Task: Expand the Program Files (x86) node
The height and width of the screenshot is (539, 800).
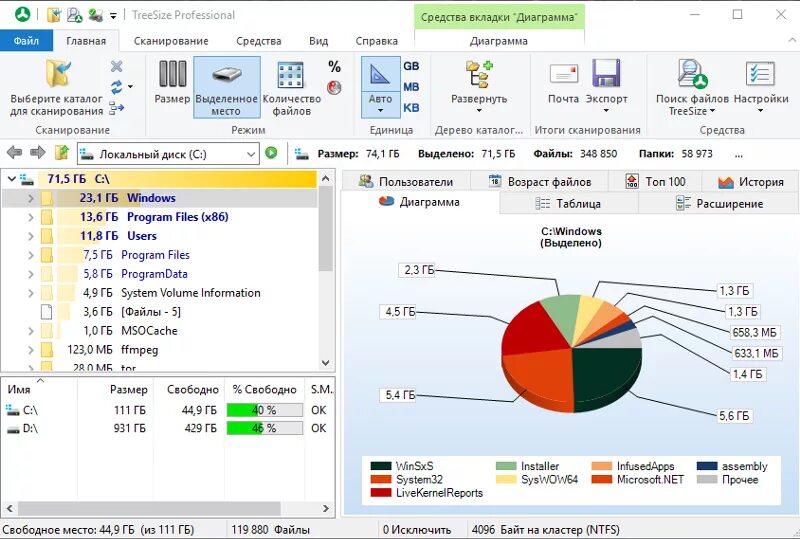Action: tap(31, 217)
